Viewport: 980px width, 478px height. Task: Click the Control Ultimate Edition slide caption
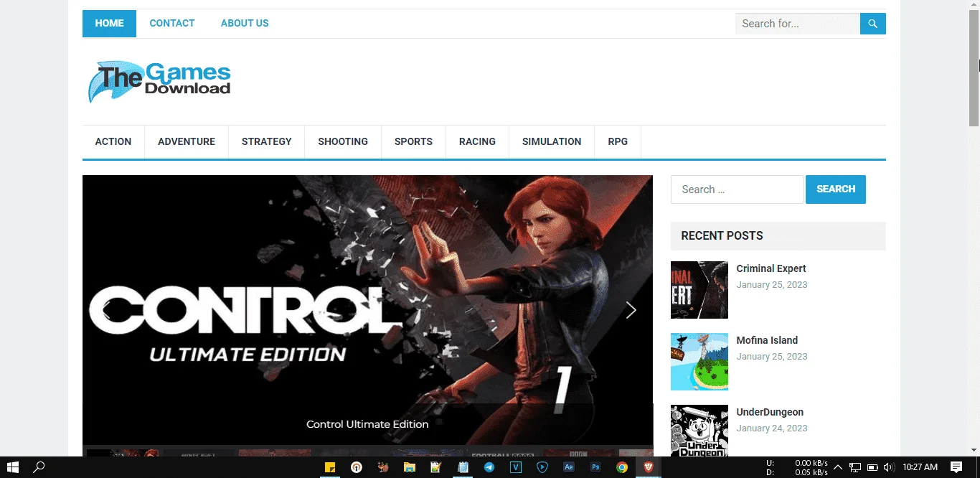pyautogui.click(x=367, y=424)
